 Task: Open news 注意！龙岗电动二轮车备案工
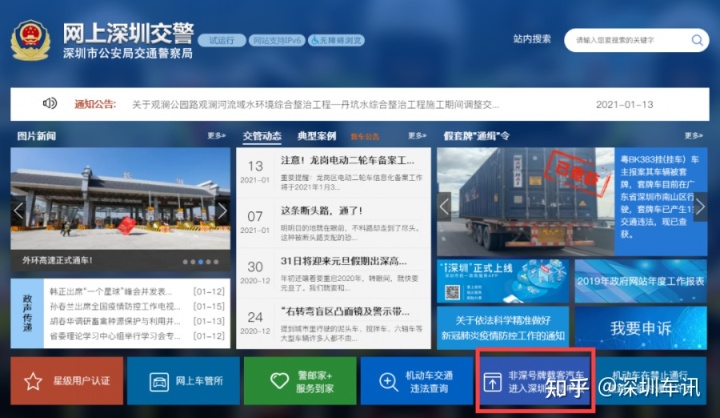pyautogui.click(x=348, y=160)
